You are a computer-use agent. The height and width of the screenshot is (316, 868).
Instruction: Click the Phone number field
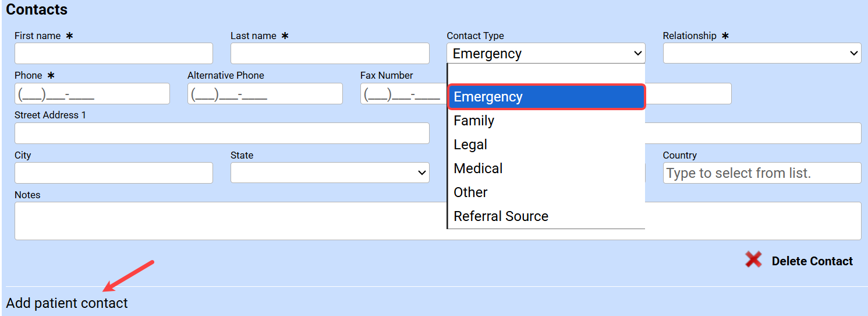tap(92, 93)
